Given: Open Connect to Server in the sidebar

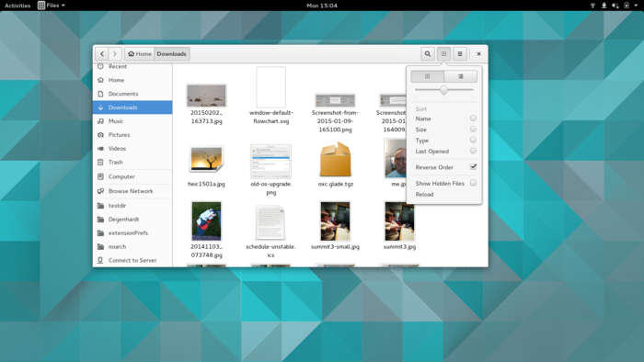Looking at the screenshot, I should [132, 260].
